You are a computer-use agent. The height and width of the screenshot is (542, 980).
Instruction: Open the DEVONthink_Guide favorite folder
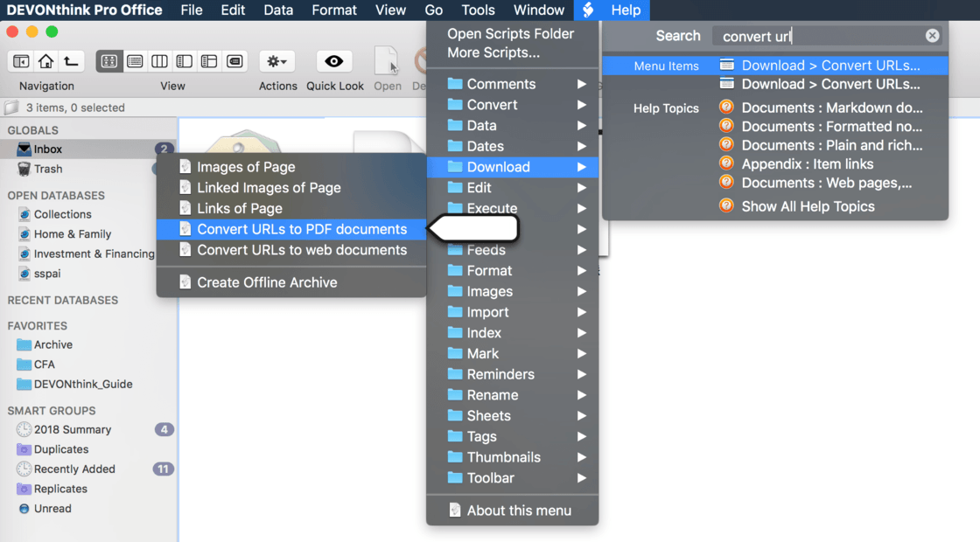click(x=83, y=384)
